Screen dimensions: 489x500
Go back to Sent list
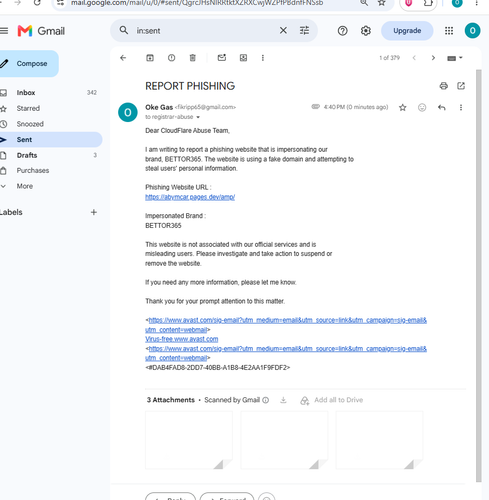pyautogui.click(x=123, y=58)
